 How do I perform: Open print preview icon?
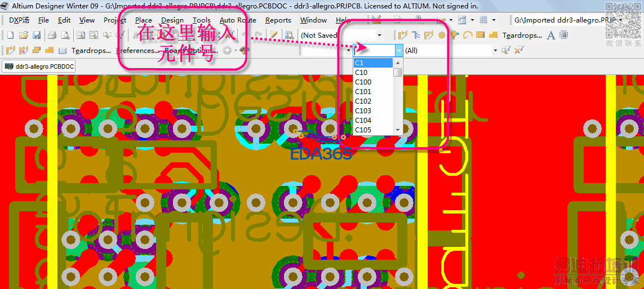tap(65, 35)
